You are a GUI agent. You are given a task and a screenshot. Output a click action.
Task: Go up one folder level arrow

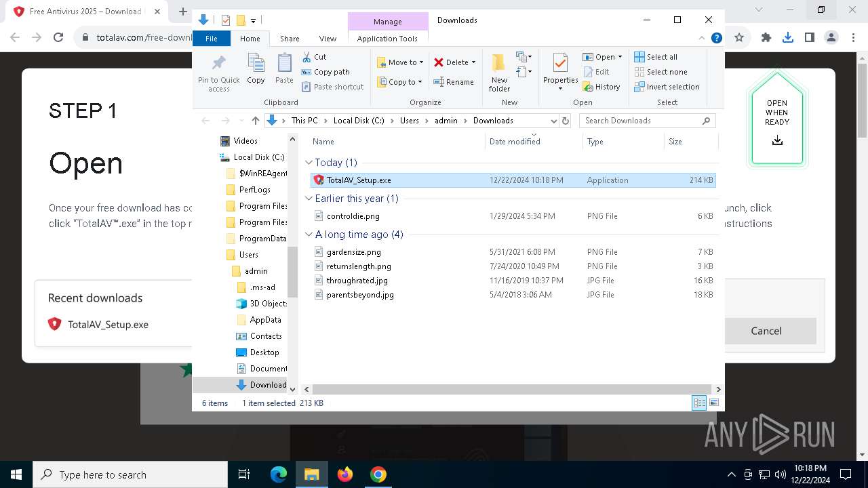coord(255,121)
